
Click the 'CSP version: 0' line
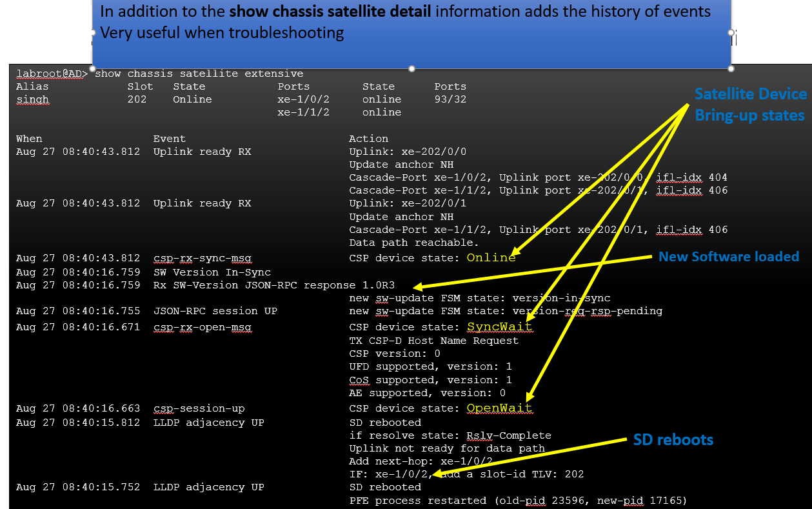tap(395, 354)
